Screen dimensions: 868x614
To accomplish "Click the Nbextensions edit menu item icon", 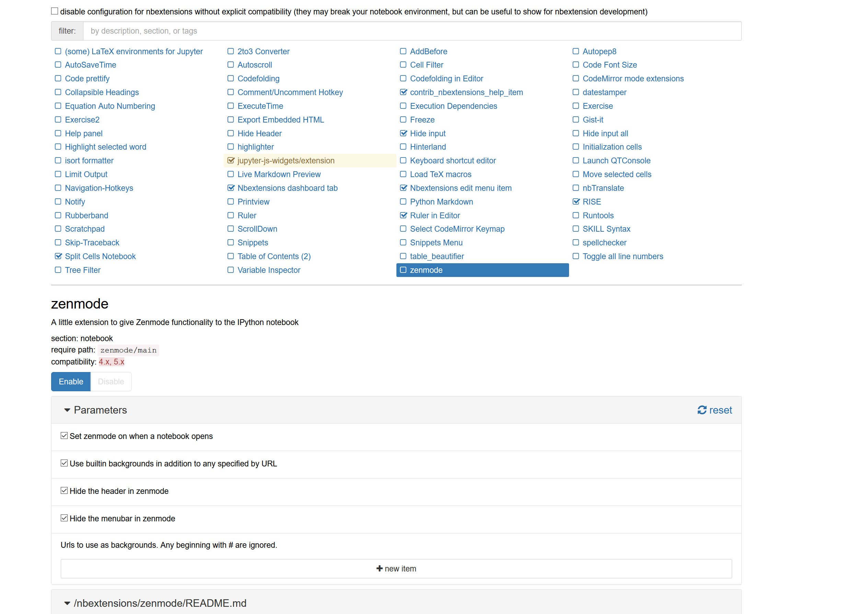I will (x=403, y=187).
